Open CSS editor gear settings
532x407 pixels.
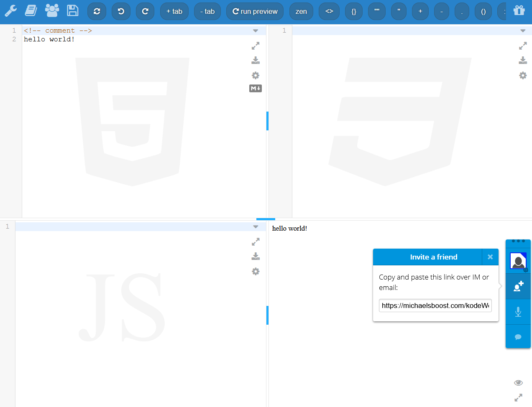coord(523,75)
